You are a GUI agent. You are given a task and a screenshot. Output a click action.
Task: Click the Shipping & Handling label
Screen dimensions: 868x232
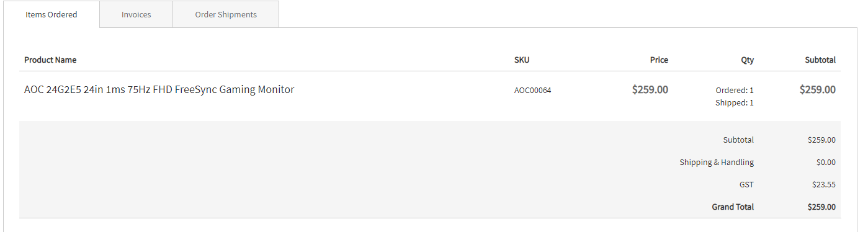(x=717, y=163)
